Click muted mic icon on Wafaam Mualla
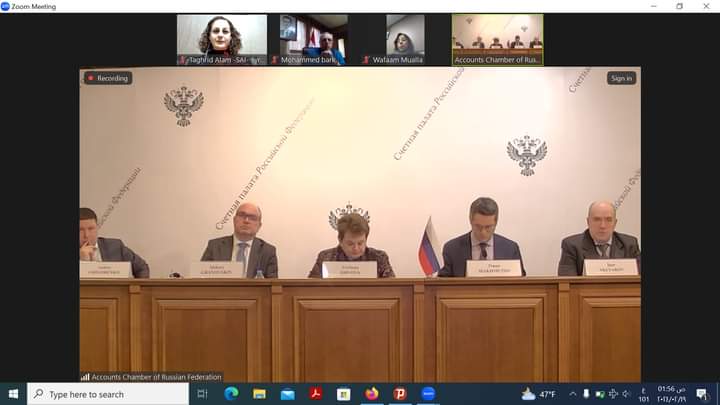 click(366, 60)
